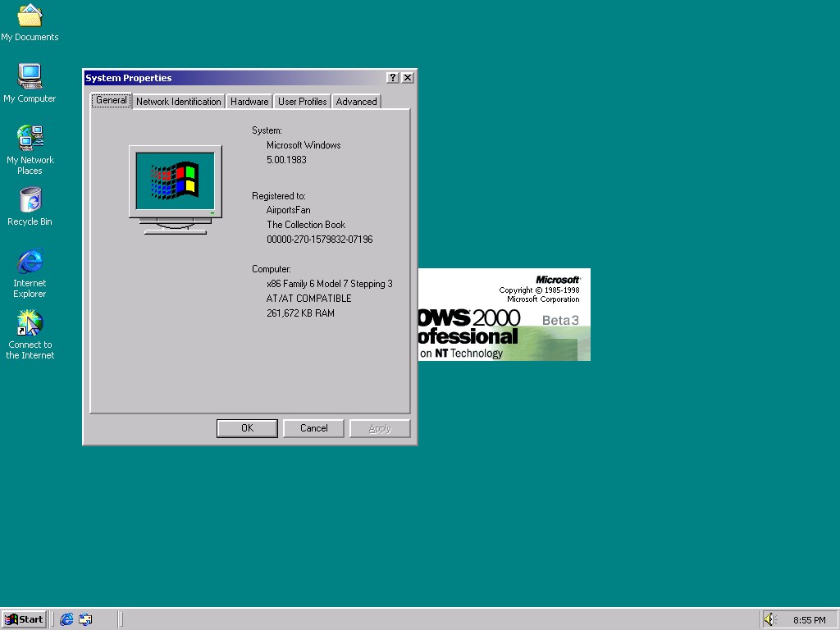
Task: Click the 8:55 PM taskbar clock
Action: [809, 620]
